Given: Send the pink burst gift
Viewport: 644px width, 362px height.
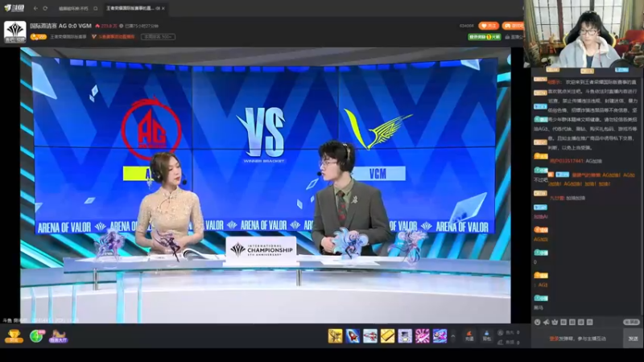Looking at the screenshot, I should coord(422,335).
